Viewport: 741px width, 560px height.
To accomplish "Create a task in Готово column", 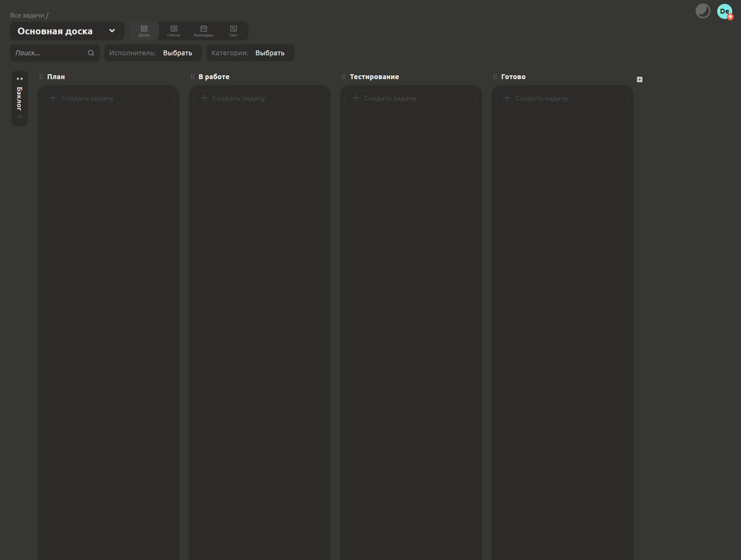I will pyautogui.click(x=562, y=98).
